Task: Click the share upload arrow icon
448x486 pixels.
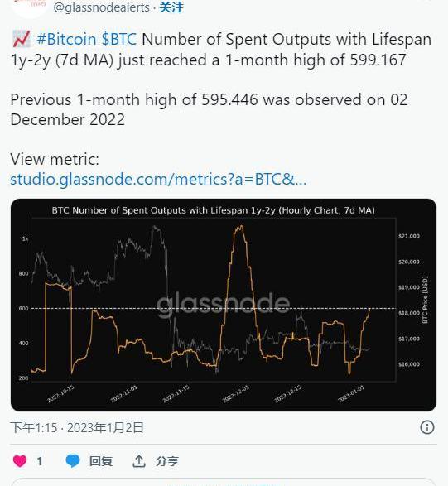Action: [x=139, y=461]
